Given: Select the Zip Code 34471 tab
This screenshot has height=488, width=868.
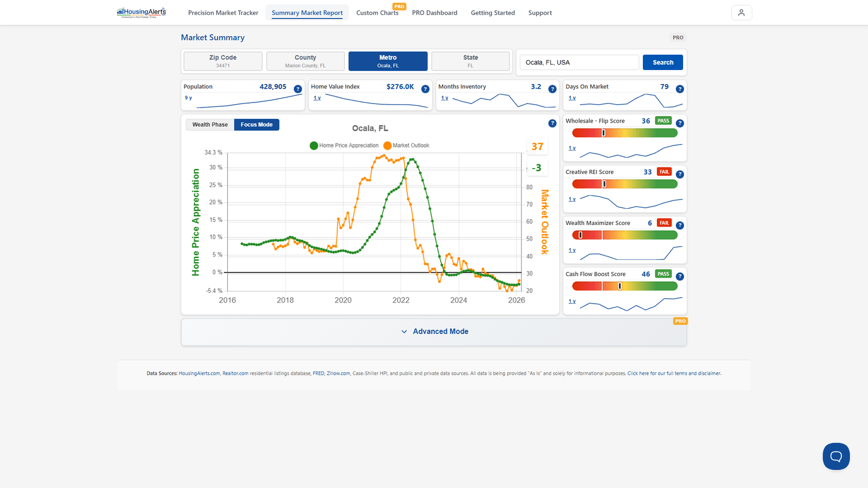Looking at the screenshot, I should click(223, 61).
